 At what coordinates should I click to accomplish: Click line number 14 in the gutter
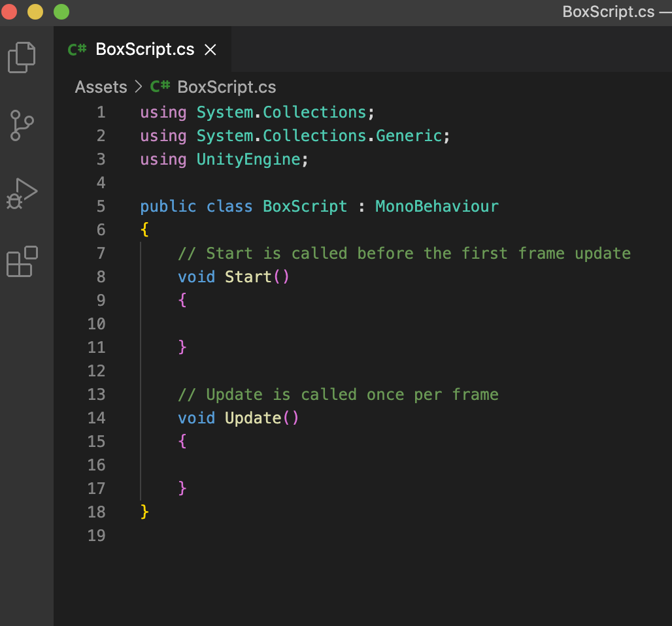point(97,418)
